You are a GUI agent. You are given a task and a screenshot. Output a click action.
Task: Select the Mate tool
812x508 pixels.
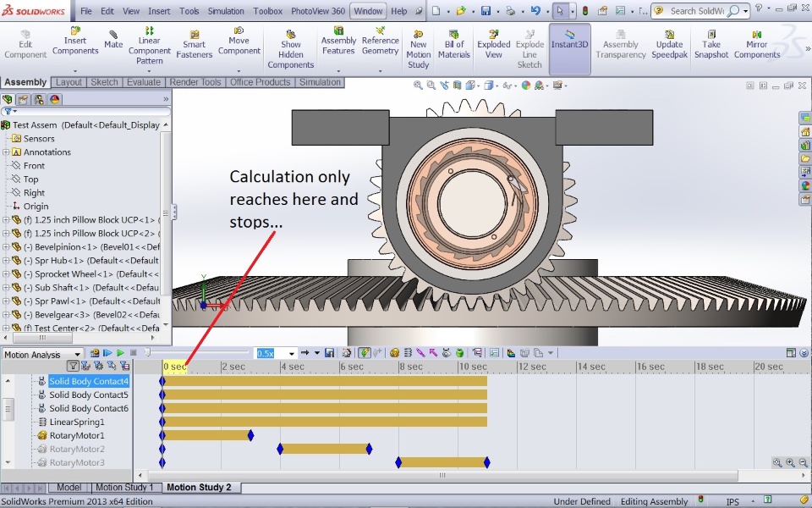click(113, 40)
